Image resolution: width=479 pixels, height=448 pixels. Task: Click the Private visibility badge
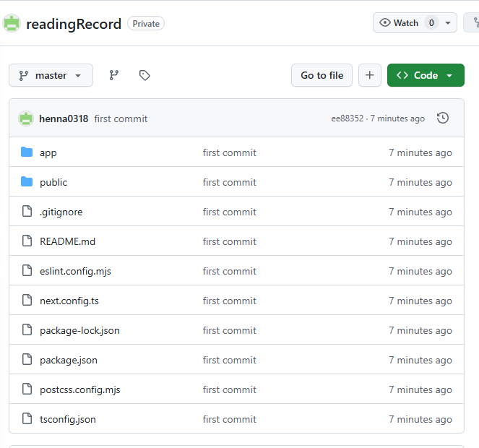146,24
